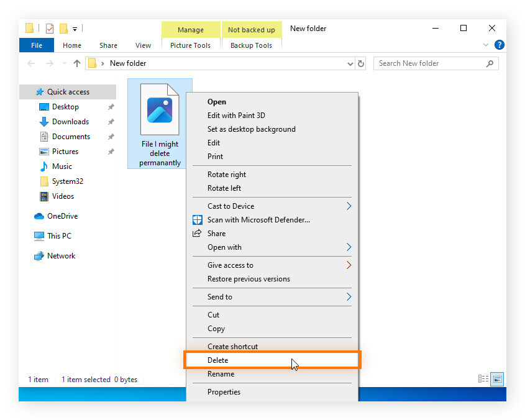Viewport: 525px width, 420px height.
Task: Switch to details view in status bar
Action: (x=483, y=379)
